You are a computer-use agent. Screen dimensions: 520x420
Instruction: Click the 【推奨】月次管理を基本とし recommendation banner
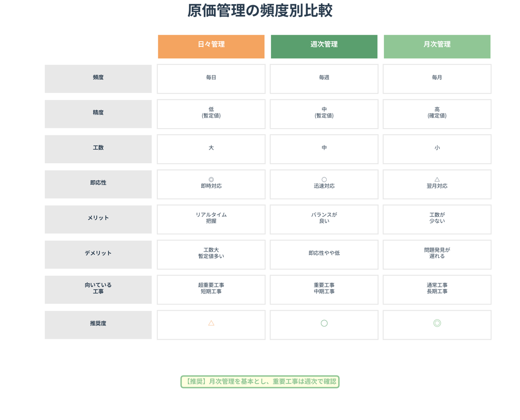coord(260,382)
